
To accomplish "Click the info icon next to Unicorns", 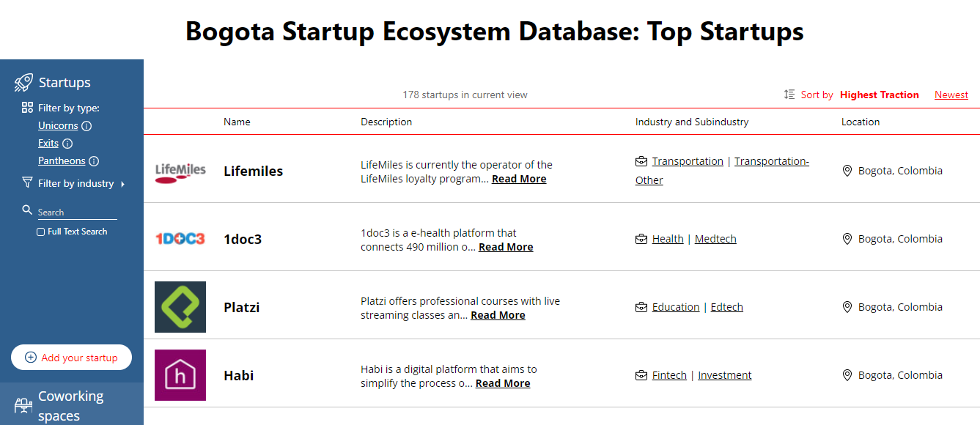I will 86,126.
